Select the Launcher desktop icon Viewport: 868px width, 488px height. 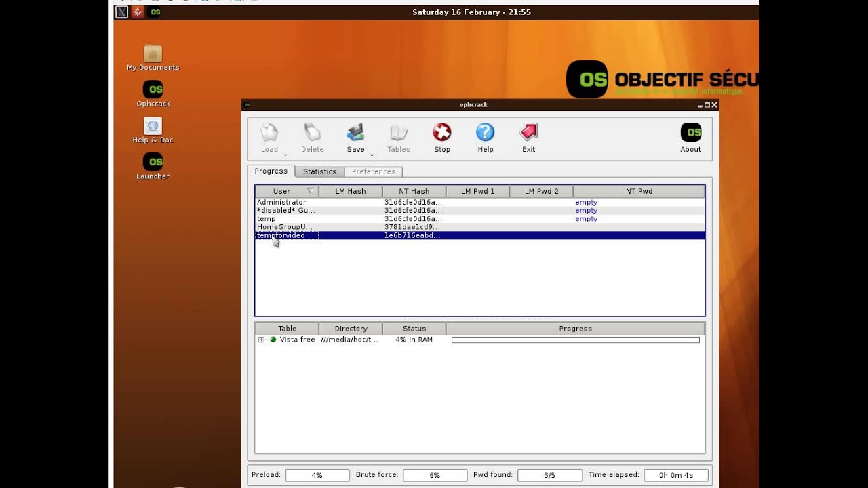(x=153, y=162)
